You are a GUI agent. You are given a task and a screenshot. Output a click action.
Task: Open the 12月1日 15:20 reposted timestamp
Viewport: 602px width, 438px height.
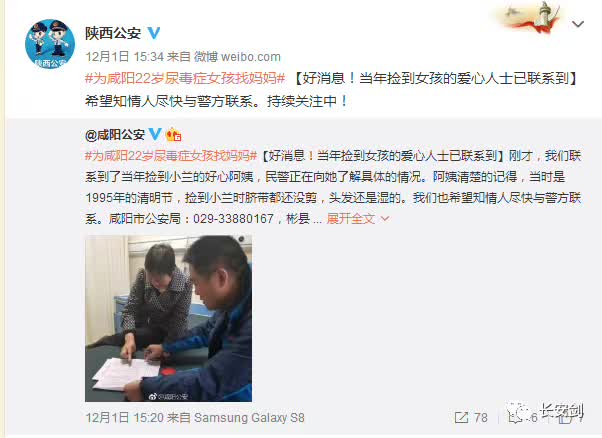pos(125,418)
